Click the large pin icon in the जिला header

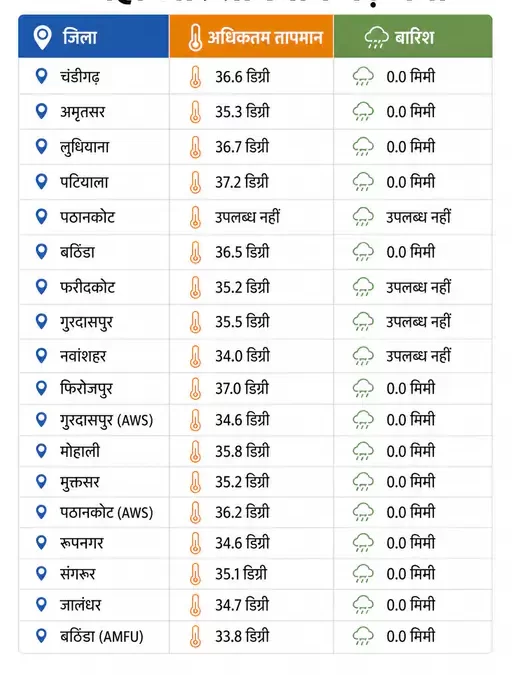(x=43, y=37)
